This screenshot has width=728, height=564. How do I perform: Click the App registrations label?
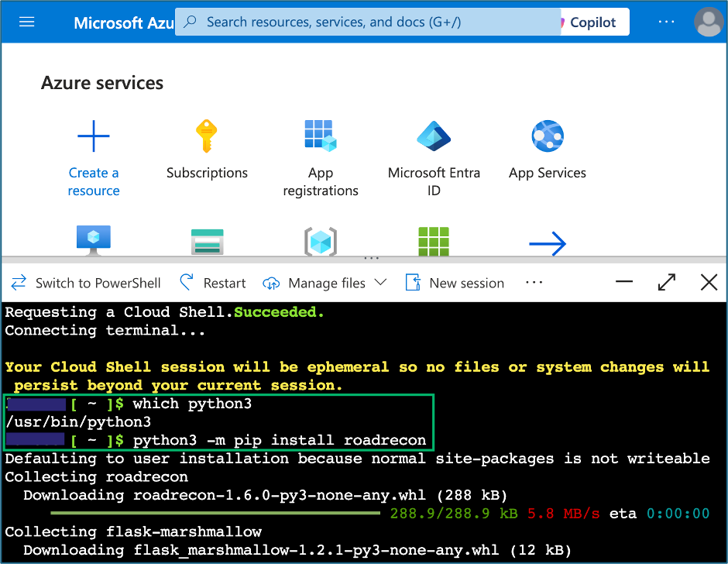tap(321, 181)
